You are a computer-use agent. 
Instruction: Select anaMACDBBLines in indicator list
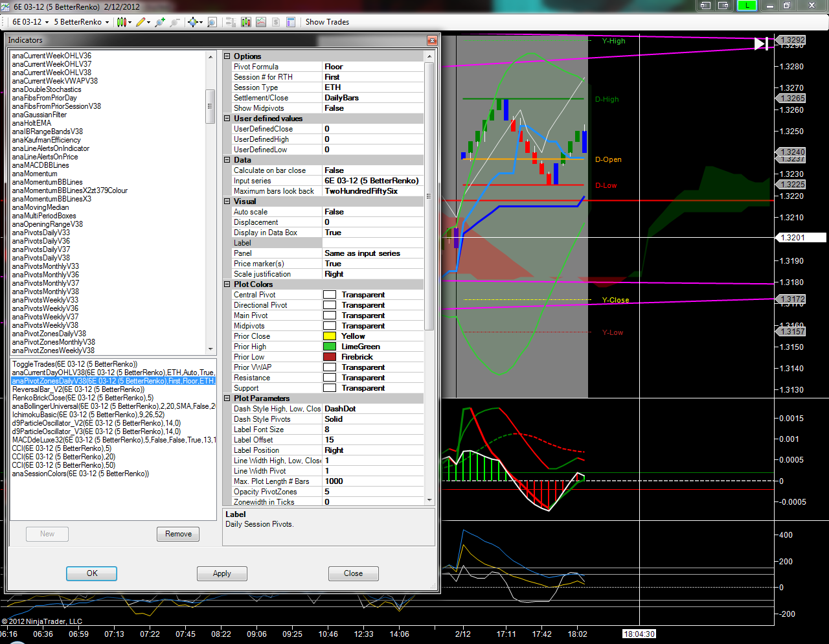point(40,165)
